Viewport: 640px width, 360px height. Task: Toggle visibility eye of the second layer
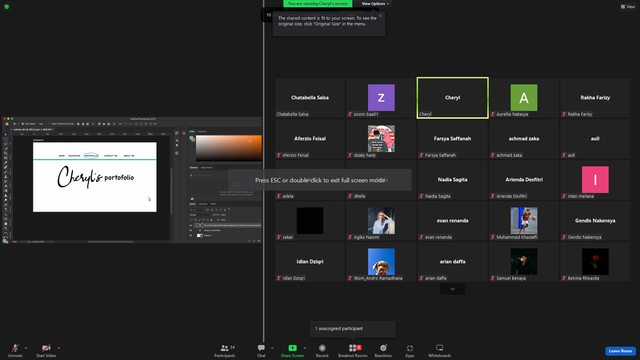(191, 230)
